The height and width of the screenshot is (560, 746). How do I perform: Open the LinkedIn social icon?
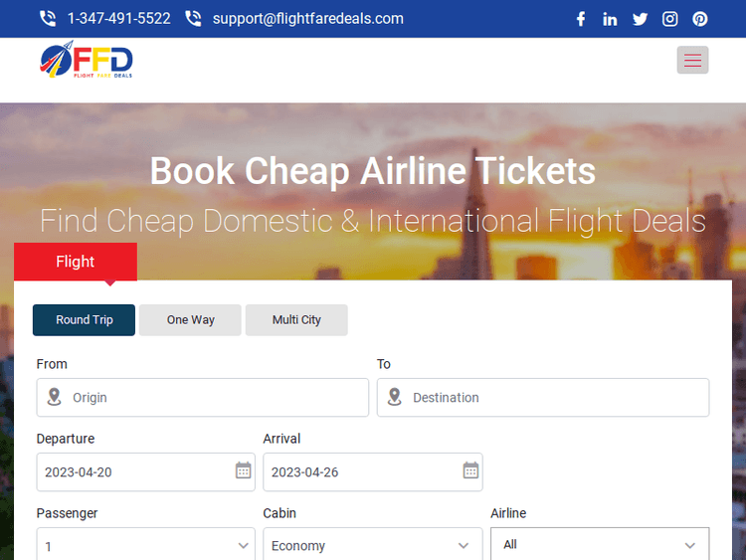pyautogui.click(x=610, y=19)
